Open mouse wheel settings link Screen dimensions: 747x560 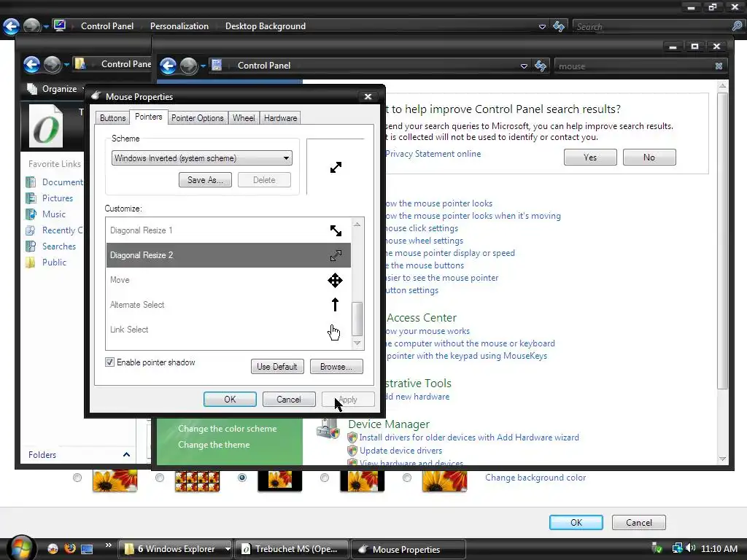click(x=424, y=241)
